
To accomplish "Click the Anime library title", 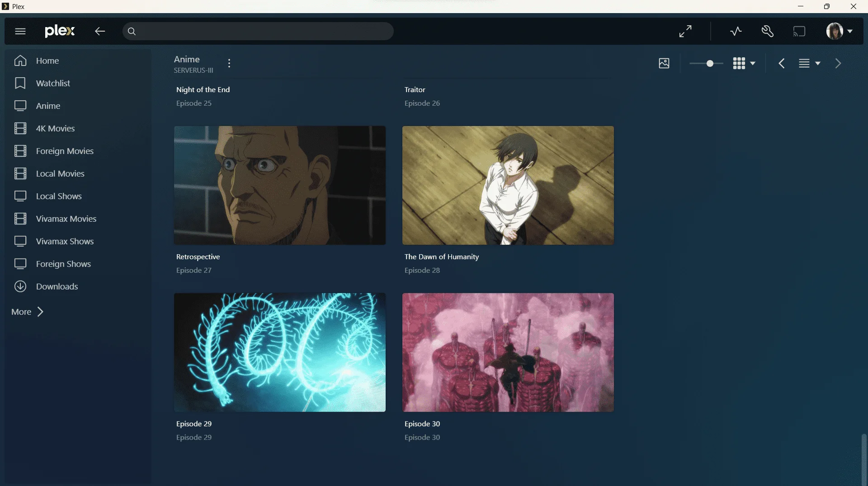I will tap(187, 59).
